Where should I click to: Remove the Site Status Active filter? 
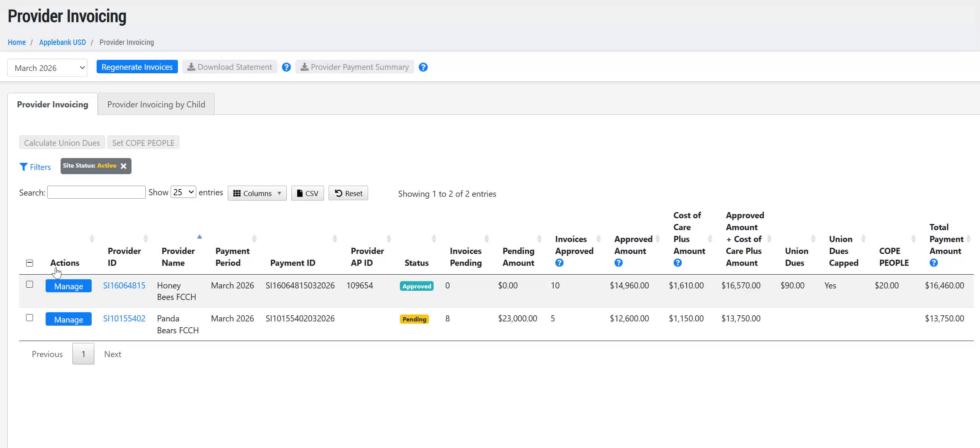123,166
